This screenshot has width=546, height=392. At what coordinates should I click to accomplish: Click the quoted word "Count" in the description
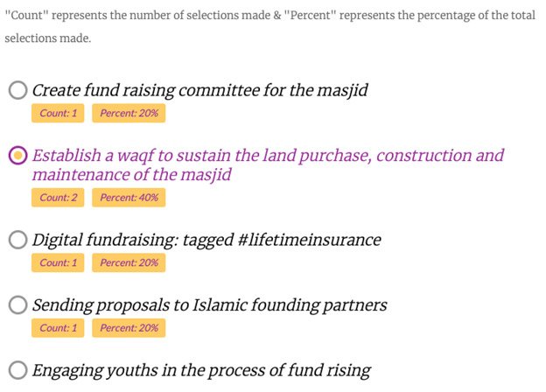26,16
